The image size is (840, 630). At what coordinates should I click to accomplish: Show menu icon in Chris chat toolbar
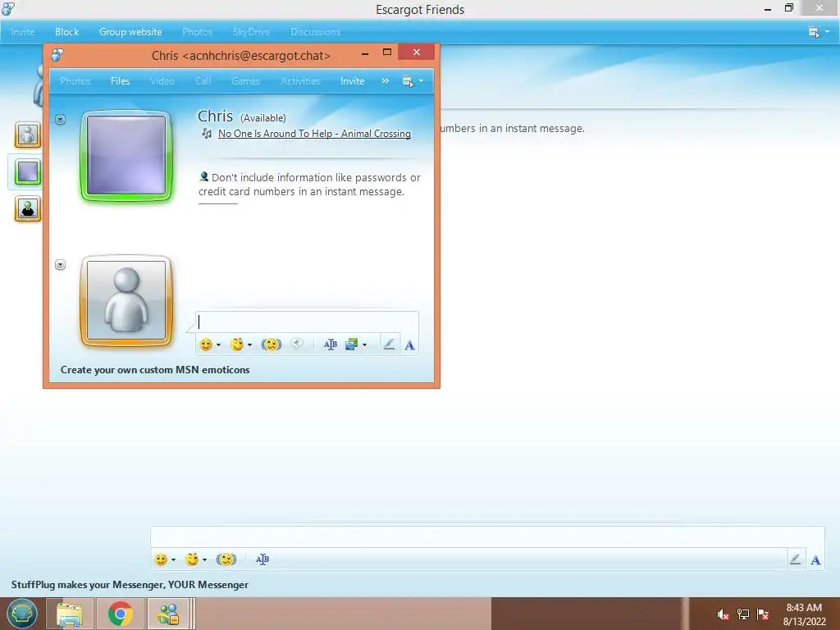[408, 81]
